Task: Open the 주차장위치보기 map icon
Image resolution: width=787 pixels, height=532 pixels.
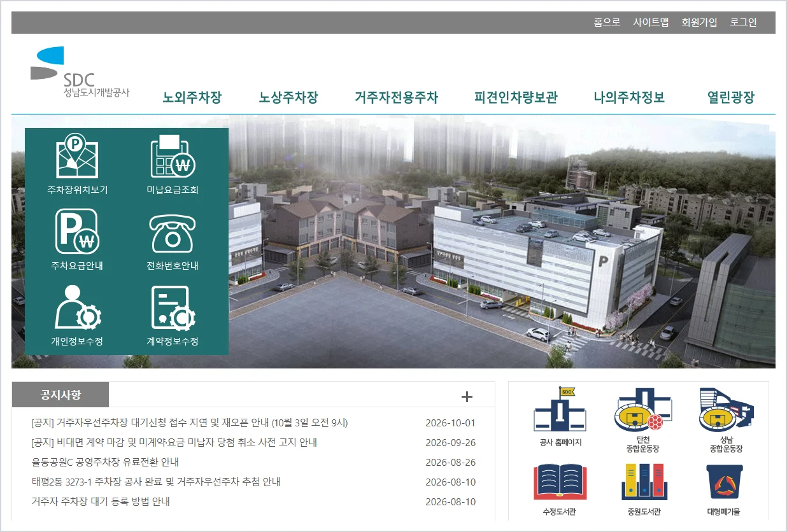Action: tap(77, 157)
